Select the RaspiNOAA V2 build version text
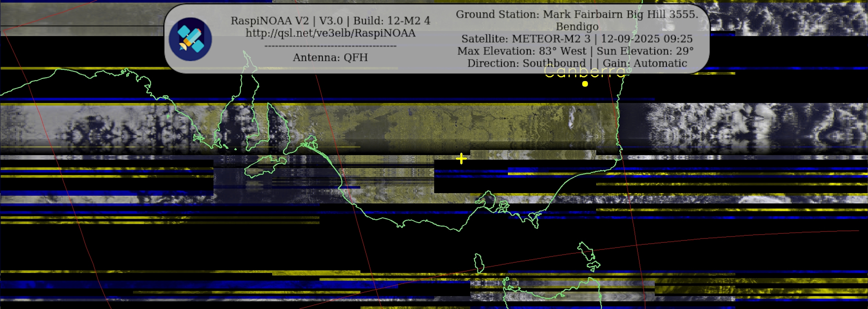This screenshot has height=309, width=868. (x=330, y=21)
